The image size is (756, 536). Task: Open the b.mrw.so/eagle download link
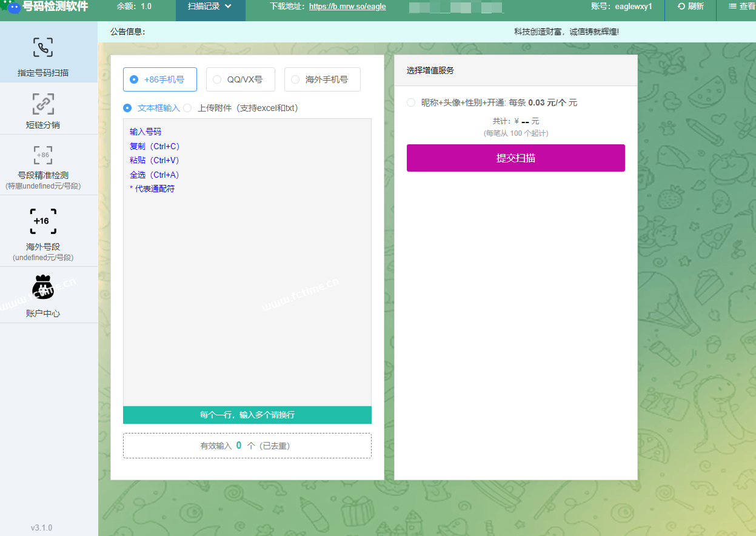click(x=347, y=7)
